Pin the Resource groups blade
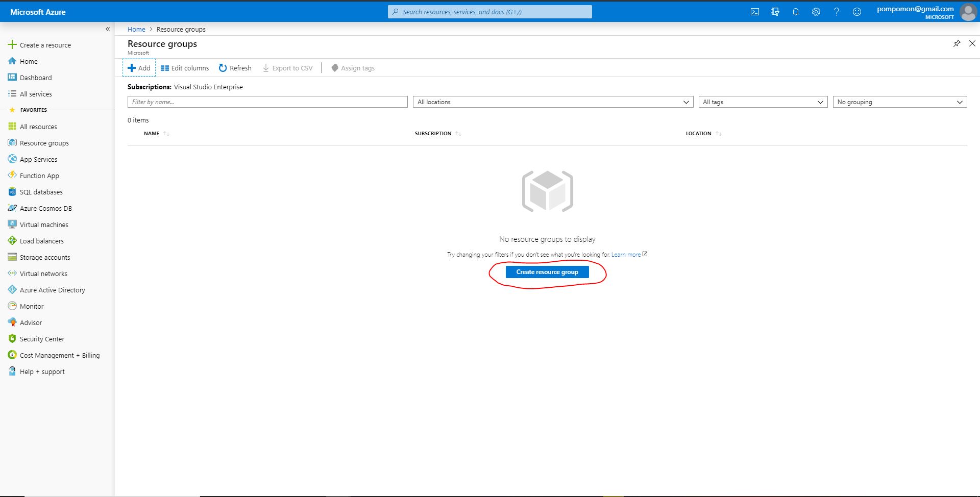This screenshot has height=497, width=980. point(957,44)
